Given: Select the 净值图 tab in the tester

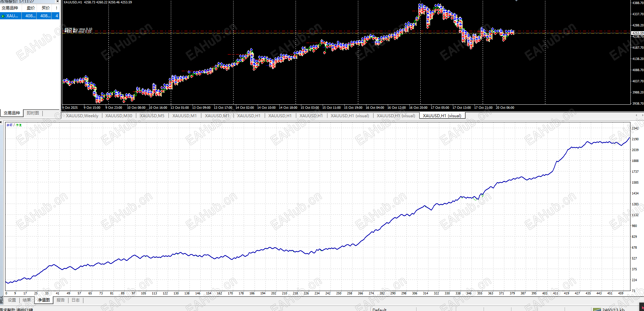Looking at the screenshot, I should pos(44,300).
